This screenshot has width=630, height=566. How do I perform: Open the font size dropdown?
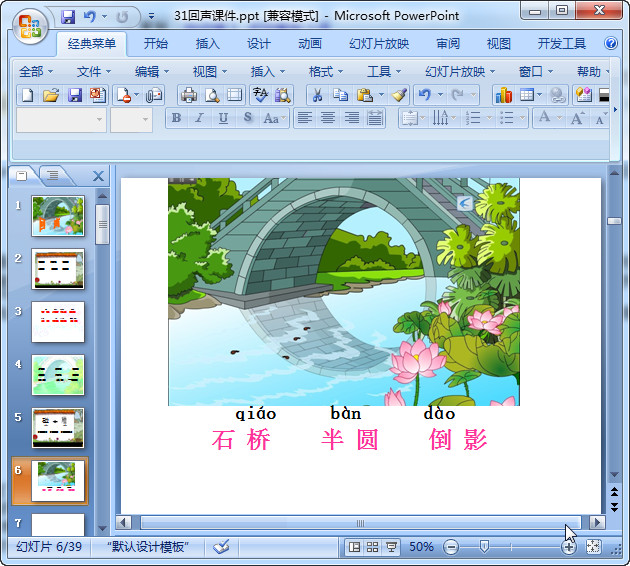(x=145, y=120)
